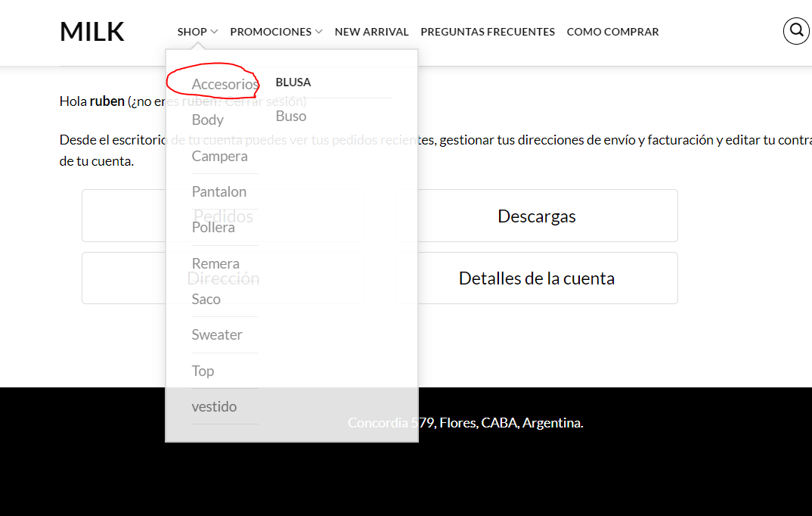The width and height of the screenshot is (812, 516).
Task: Select Pantalon from shop list
Action: coord(219,191)
